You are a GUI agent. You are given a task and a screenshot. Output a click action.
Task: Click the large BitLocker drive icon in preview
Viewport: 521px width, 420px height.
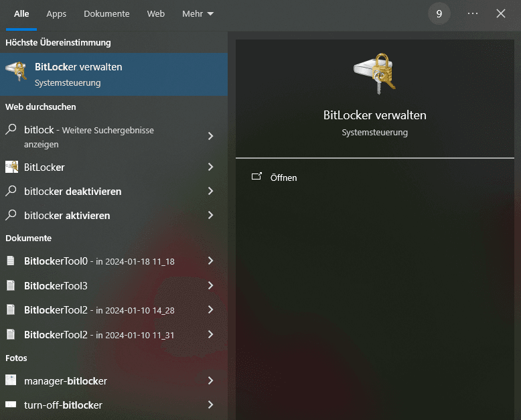[374, 74]
